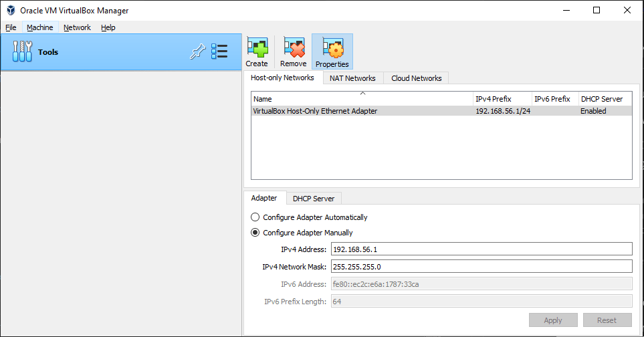Click the Apply button
This screenshot has width=644, height=337.
click(x=553, y=320)
